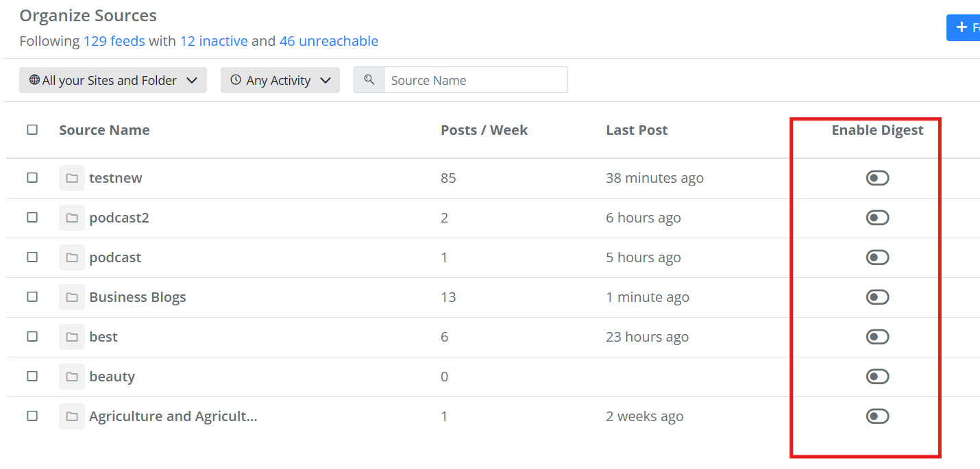The width and height of the screenshot is (980, 469).
Task: Check the select-all checkbox in header
Action: [x=32, y=129]
